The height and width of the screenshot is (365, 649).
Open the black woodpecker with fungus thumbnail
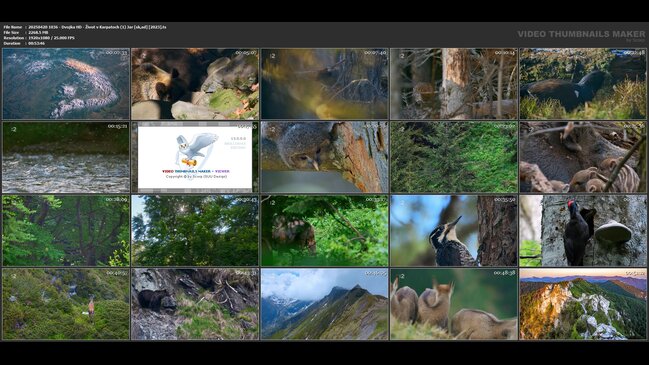coord(583,231)
